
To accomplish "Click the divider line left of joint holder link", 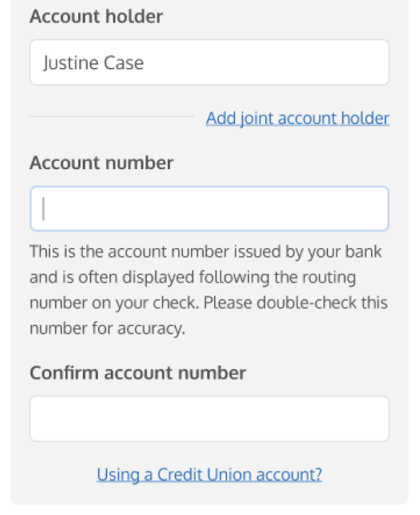I will click(x=111, y=116).
